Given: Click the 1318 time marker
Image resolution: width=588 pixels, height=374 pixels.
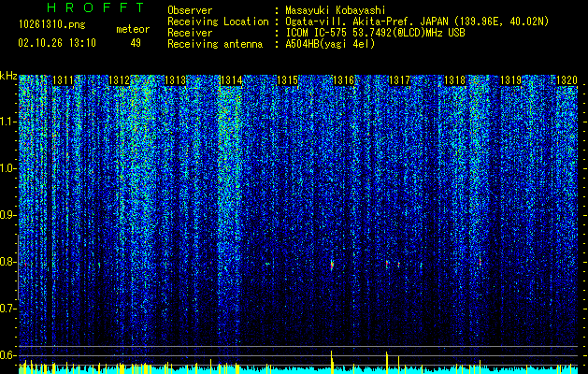Looking at the screenshot, I should tap(455, 80).
